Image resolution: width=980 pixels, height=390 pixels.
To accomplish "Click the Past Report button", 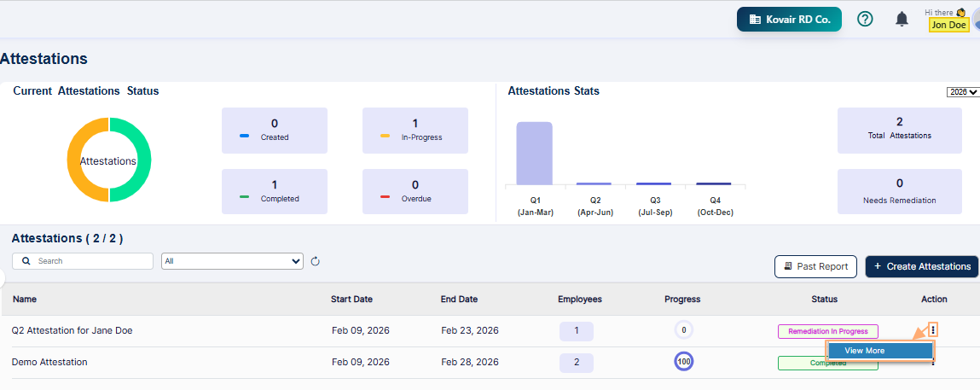I will [x=815, y=266].
